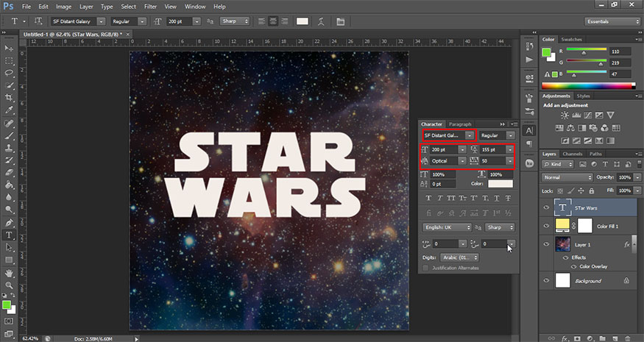Open font style Regular dropdown in Character panel
This screenshot has height=342, width=644.
point(510,135)
